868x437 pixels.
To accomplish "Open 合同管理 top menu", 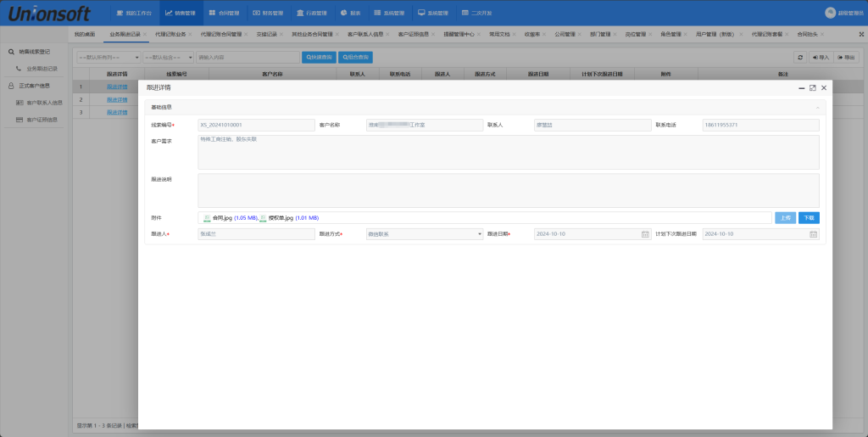I will [225, 13].
